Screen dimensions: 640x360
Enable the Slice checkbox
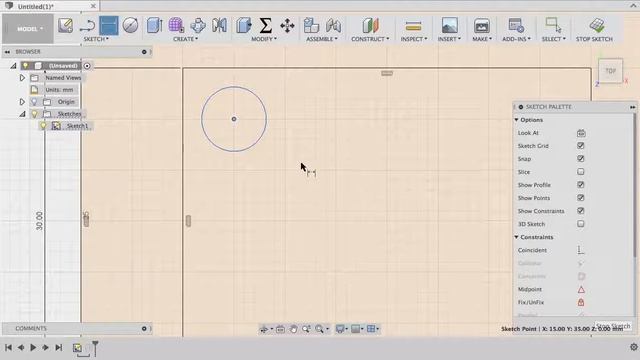(580, 172)
